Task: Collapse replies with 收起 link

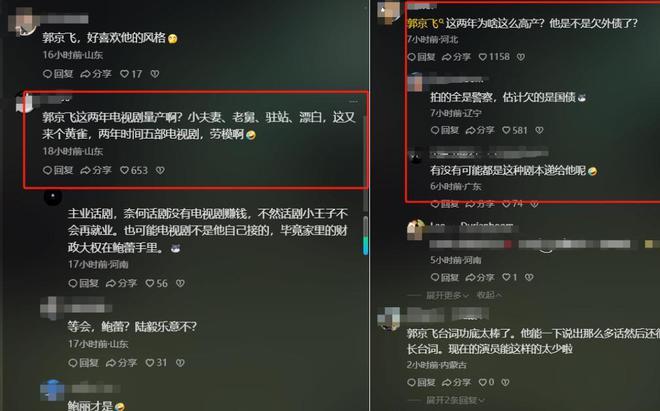Action: pos(489,295)
